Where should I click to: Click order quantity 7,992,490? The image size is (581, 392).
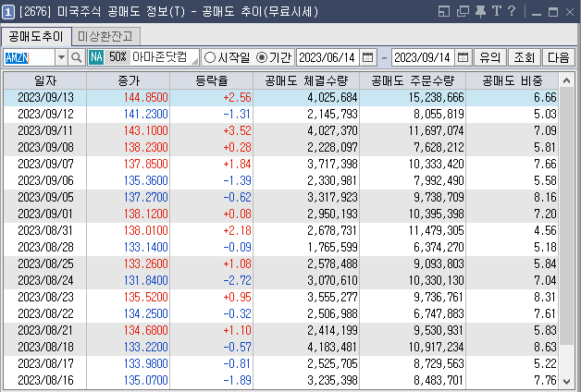[439, 180]
